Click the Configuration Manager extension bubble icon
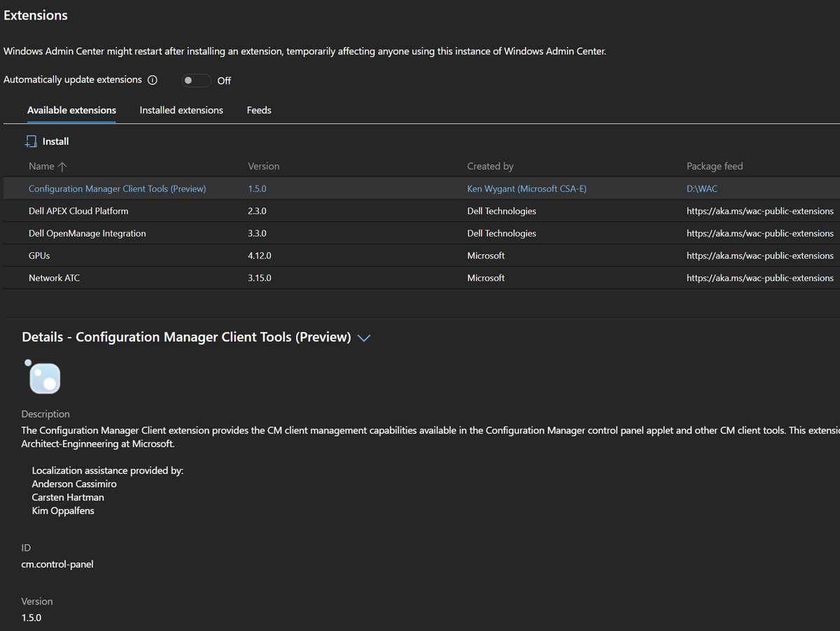The height and width of the screenshot is (631, 840). (x=43, y=377)
